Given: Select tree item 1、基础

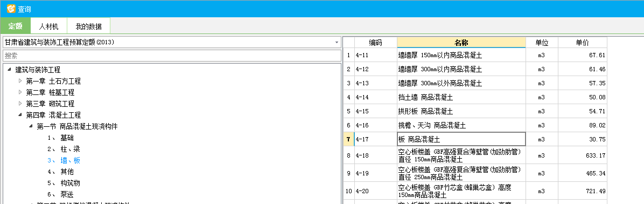Looking at the screenshot, I should pos(60,138).
